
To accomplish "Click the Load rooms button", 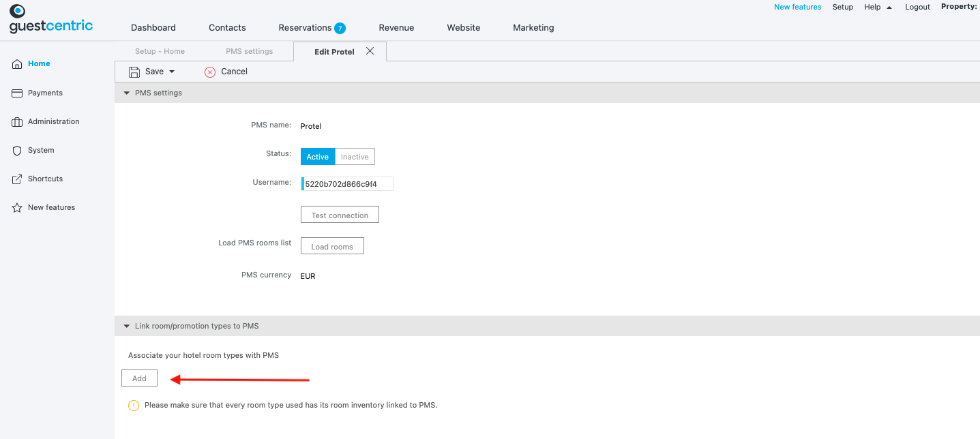I will tap(332, 246).
